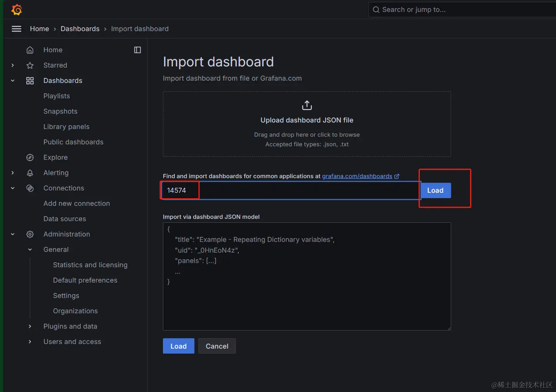Focus the dashboard JSON model text area
This screenshot has height=392, width=556.
pos(307,299)
